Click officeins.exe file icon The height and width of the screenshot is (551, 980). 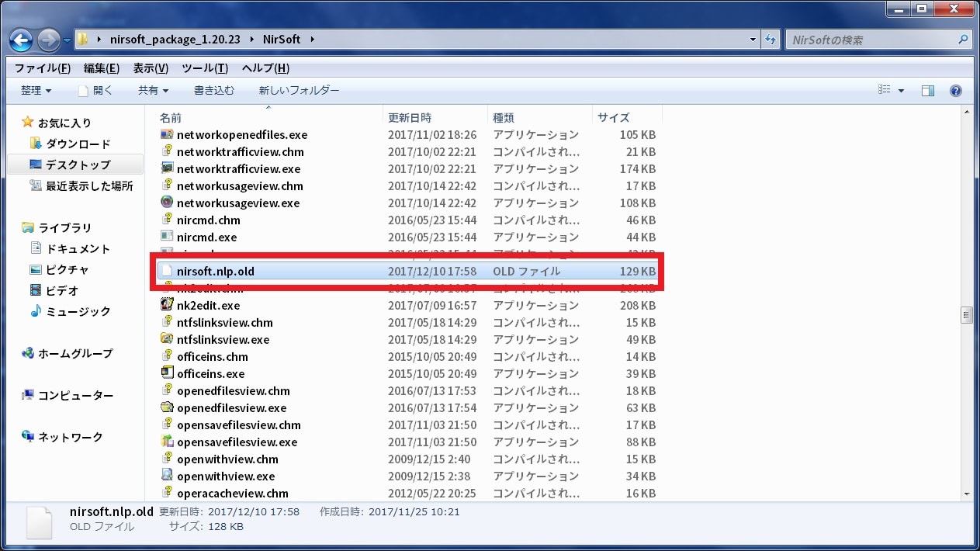166,373
